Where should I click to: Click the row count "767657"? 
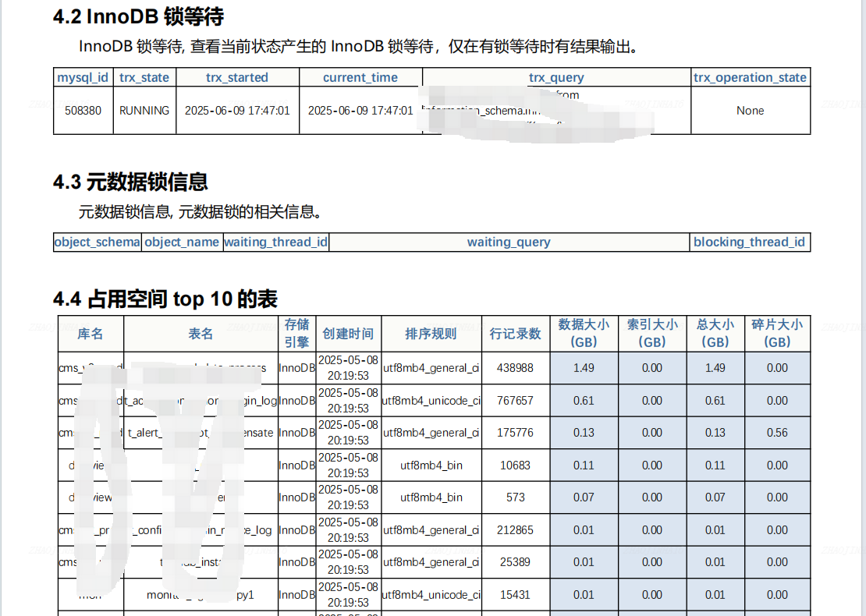click(515, 400)
